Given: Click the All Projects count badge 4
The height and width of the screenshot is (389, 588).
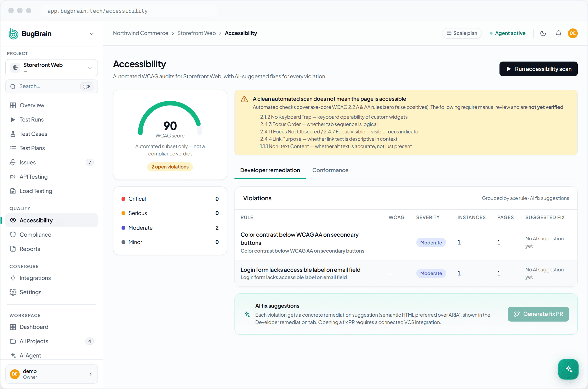Looking at the screenshot, I should tap(90, 341).
